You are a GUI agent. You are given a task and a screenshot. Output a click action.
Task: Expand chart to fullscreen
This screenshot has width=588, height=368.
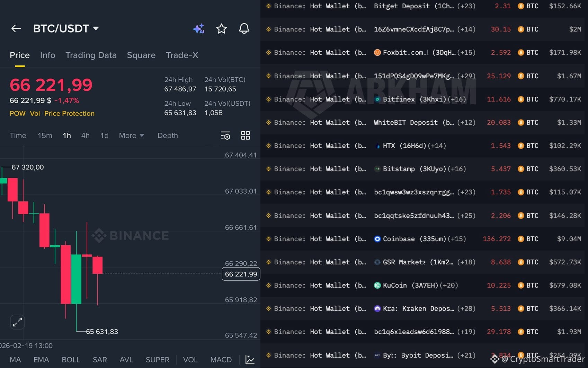pos(17,322)
